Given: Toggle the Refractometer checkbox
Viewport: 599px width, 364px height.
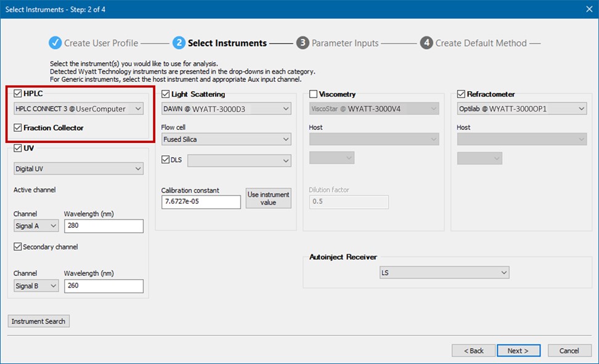Looking at the screenshot, I should point(461,94).
